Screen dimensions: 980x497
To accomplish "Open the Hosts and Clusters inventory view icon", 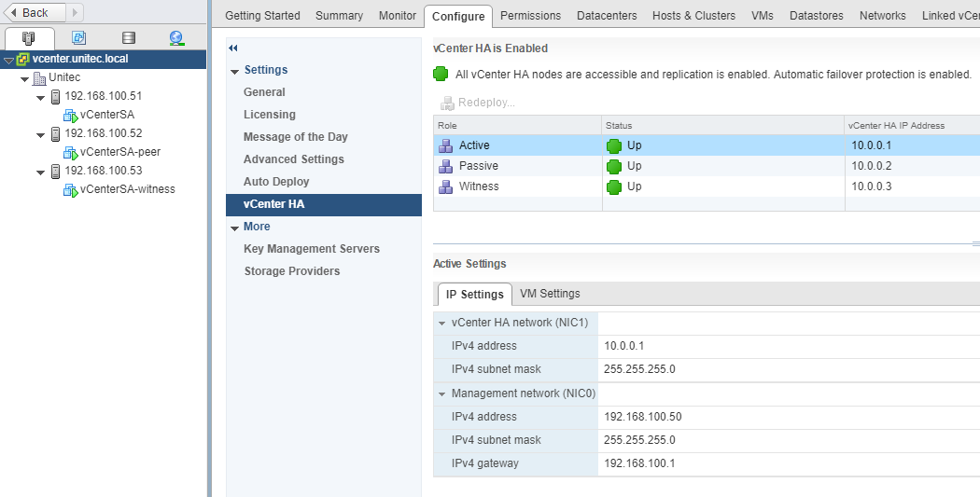I will pos(29,38).
